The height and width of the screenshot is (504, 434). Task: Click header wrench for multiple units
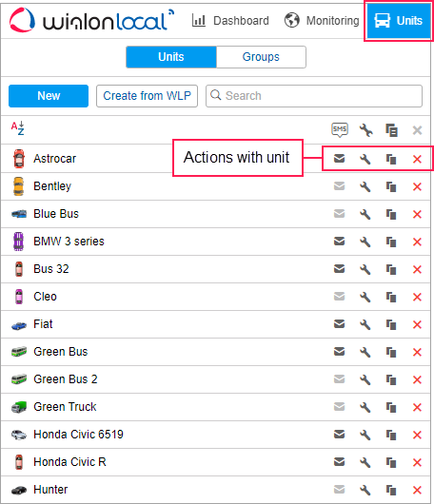365,130
